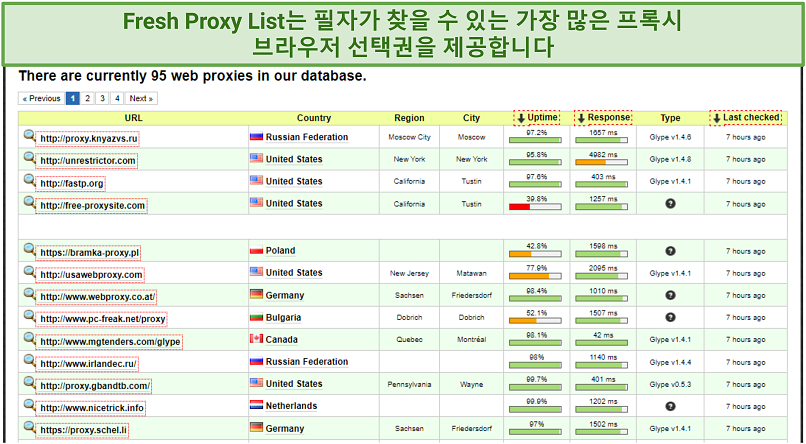This screenshot has width=806, height=444.
Task: Open http://www.mgtenders.com/glype link
Action: [x=110, y=342]
